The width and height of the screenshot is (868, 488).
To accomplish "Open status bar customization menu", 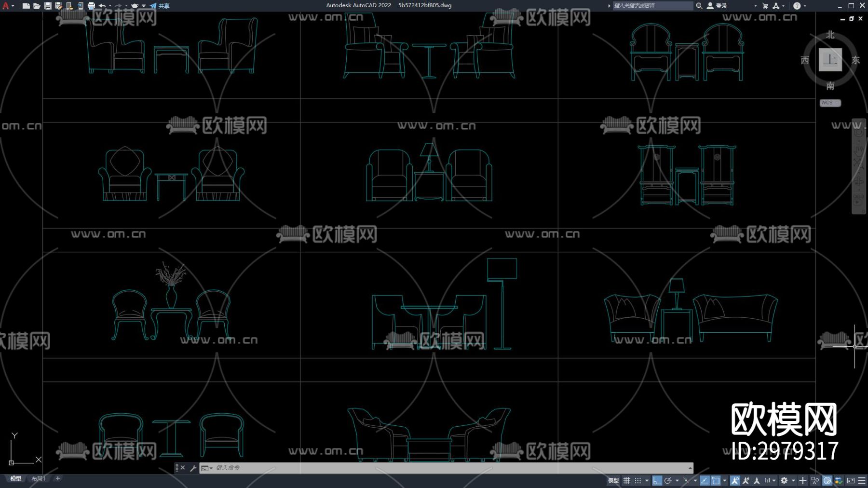I will tap(862, 480).
